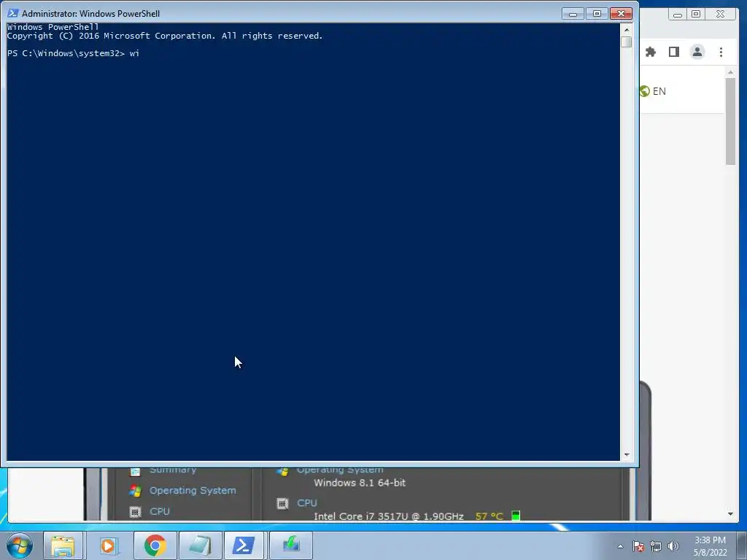Click Windows flag icon in Speccy sidebar
The height and width of the screenshot is (560, 747).
click(135, 491)
